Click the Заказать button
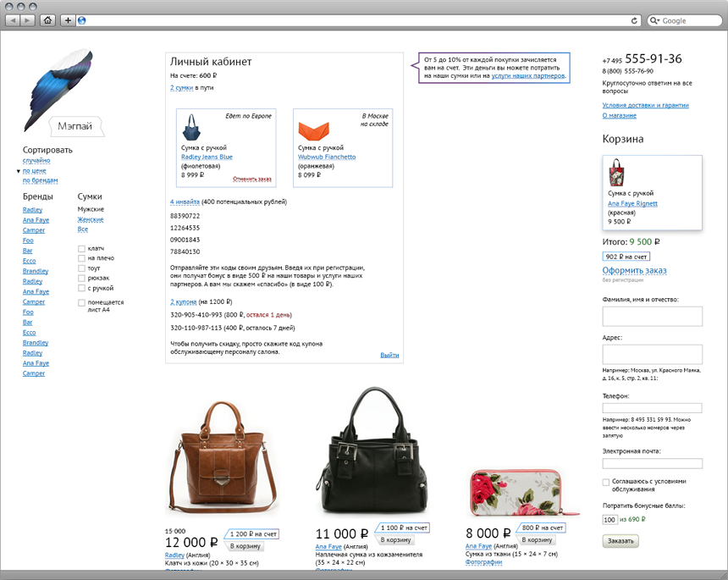 [x=620, y=541]
